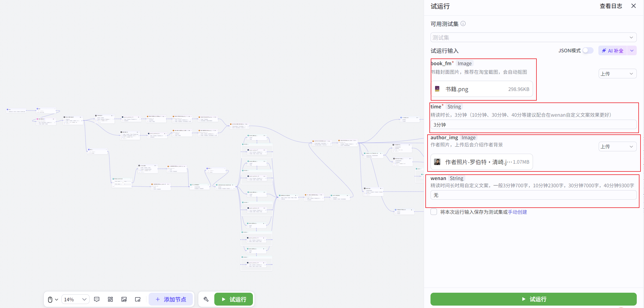Open 查看日志 in the panel header
Viewport: 644px width, 308px height.
pyautogui.click(x=611, y=6)
